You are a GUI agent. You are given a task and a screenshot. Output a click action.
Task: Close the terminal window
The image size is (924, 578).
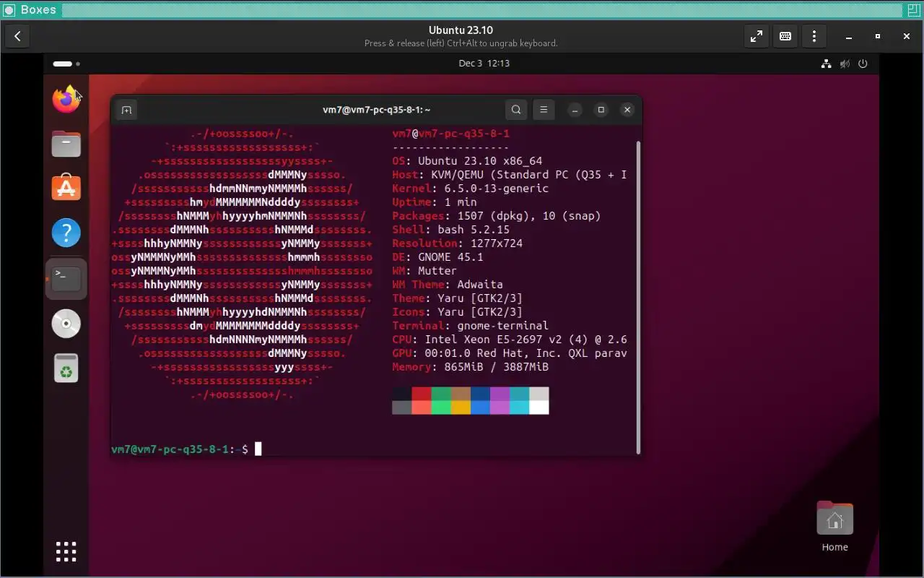click(627, 110)
